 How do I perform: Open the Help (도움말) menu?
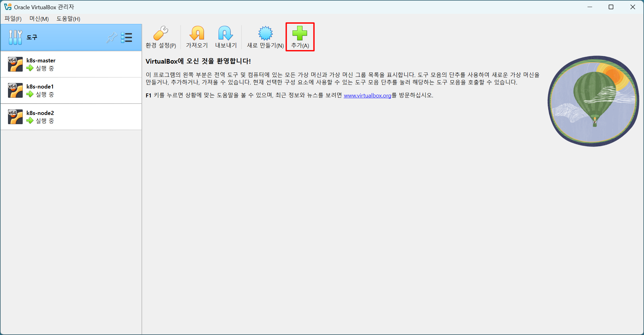68,19
